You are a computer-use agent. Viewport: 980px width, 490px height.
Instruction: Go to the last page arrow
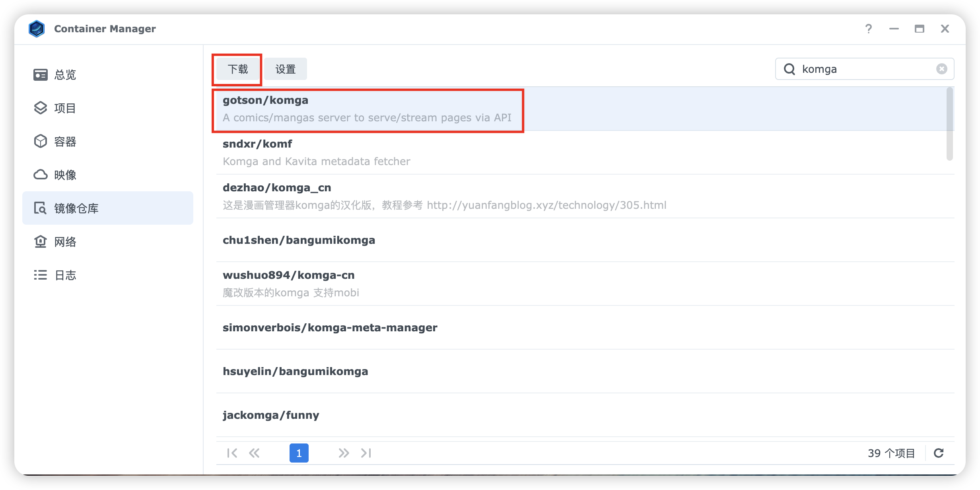[x=366, y=453]
